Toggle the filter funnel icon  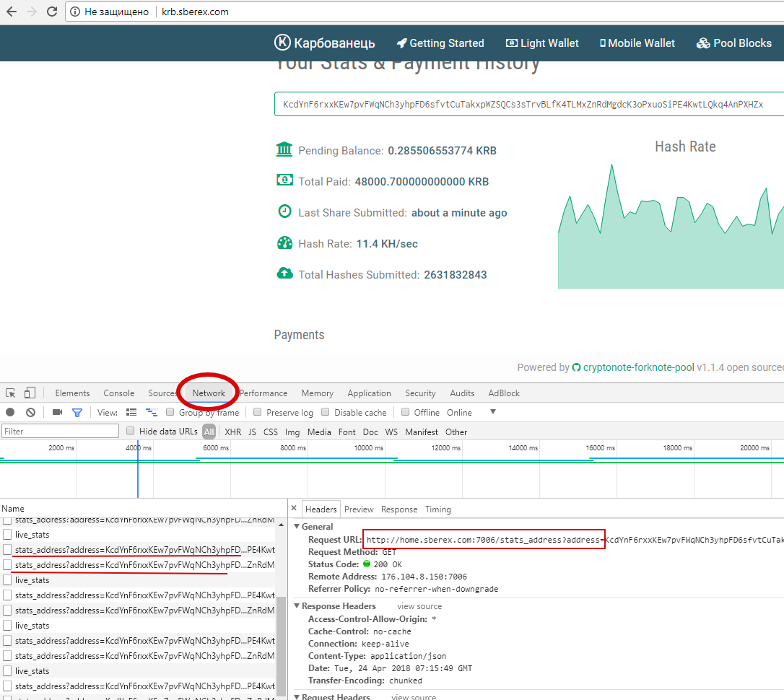[x=77, y=413]
